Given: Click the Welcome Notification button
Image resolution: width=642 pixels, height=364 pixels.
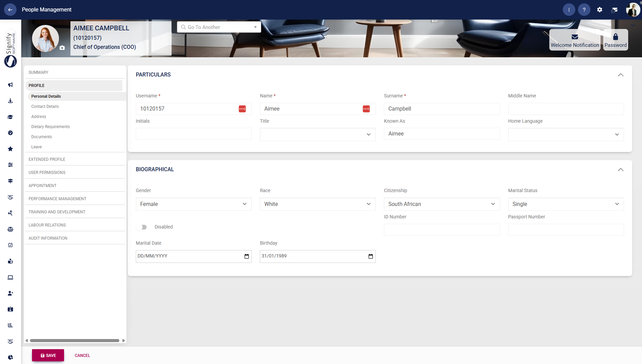Looking at the screenshot, I should pos(574,40).
